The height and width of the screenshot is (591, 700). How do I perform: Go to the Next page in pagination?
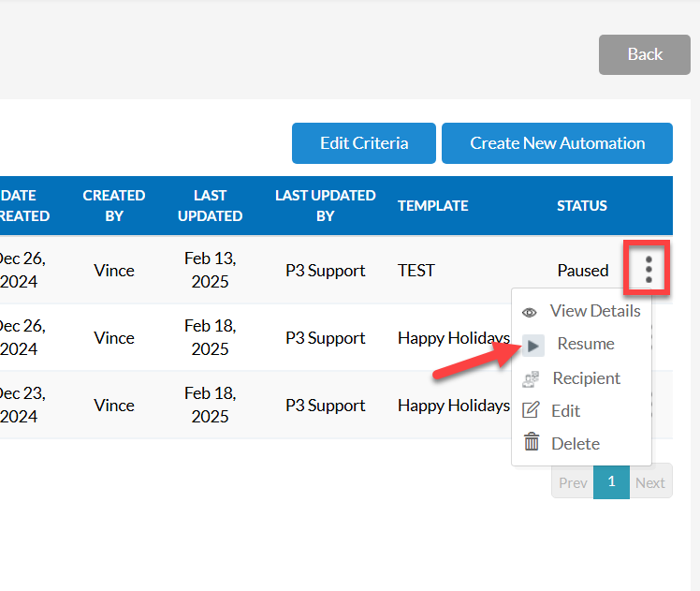click(x=649, y=482)
